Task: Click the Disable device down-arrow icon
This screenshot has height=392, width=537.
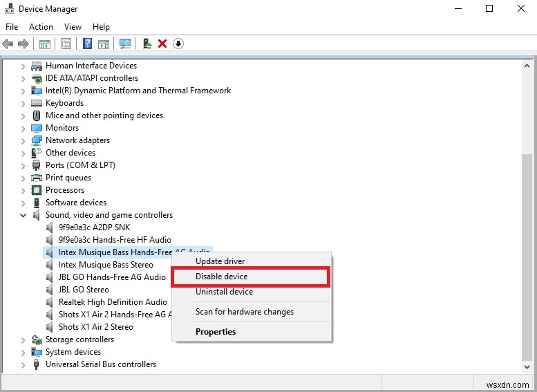Action: pos(178,44)
